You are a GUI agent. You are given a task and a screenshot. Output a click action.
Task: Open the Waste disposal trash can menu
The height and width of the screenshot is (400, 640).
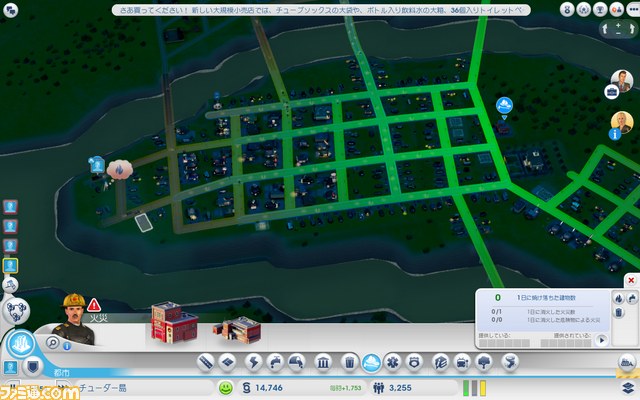point(349,362)
